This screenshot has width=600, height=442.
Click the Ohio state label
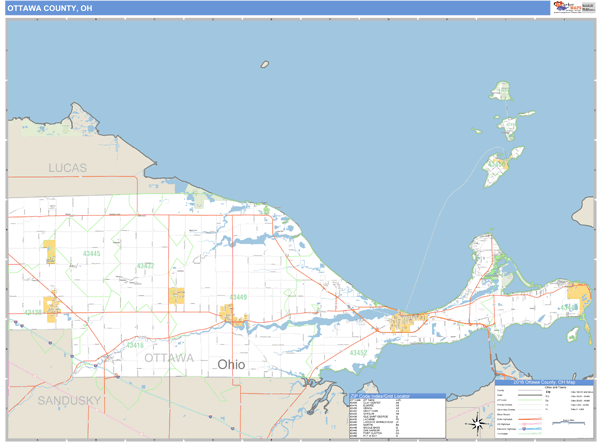click(x=230, y=365)
